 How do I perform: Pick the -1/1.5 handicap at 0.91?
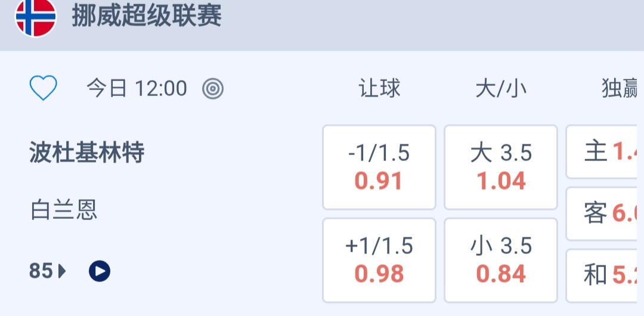click(x=379, y=168)
